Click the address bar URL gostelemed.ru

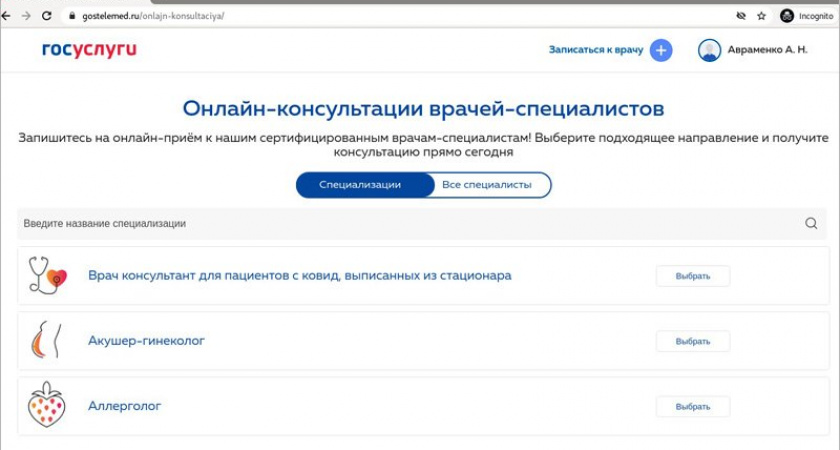(153, 16)
